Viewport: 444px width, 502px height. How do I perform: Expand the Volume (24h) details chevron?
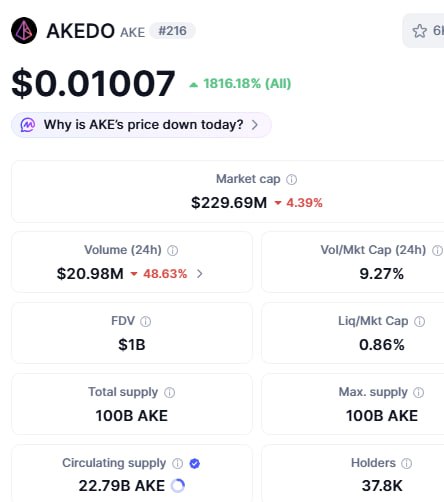[199, 274]
